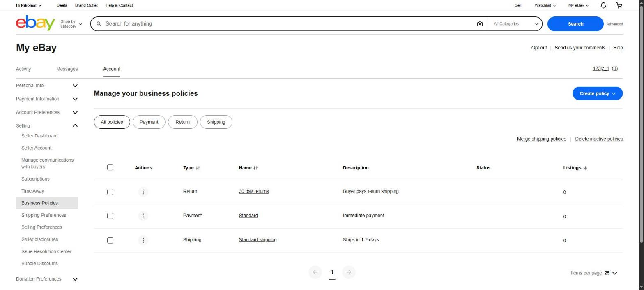This screenshot has width=644, height=290.
Task: Search by image camera icon
Action: (480, 24)
